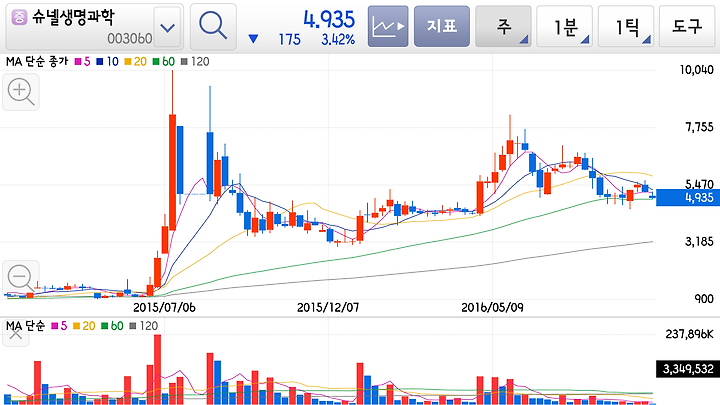The height and width of the screenshot is (405, 720).
Task: Close the volume panel X icon
Action: coord(16,335)
